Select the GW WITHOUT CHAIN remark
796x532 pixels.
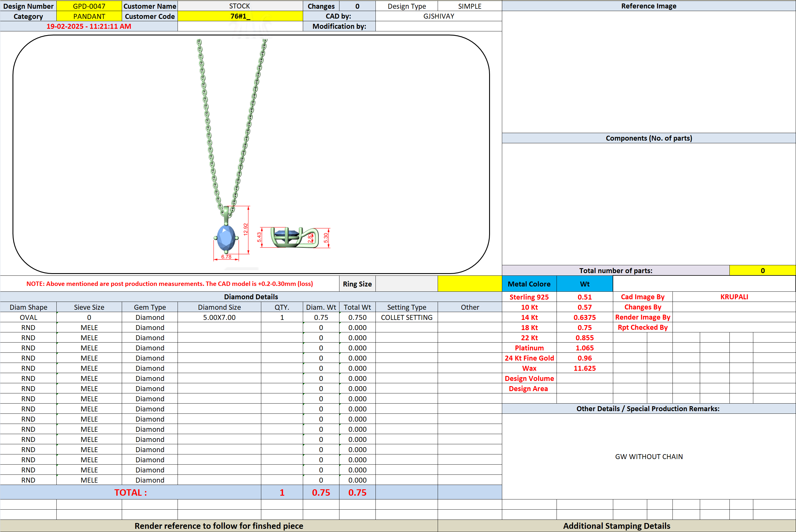649,457
